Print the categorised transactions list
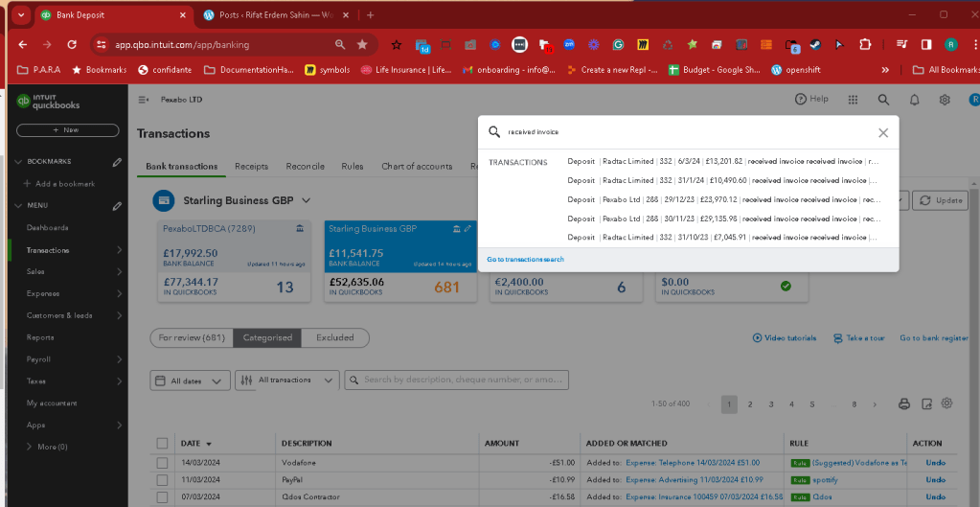This screenshot has width=980, height=507. point(903,403)
